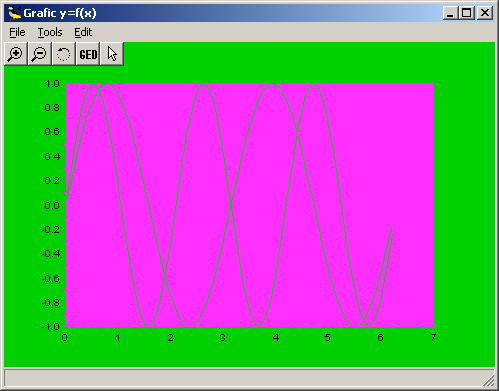Minimize the Grafic y=f(x) window
Screen dimensions: 499x391
coord(450,13)
